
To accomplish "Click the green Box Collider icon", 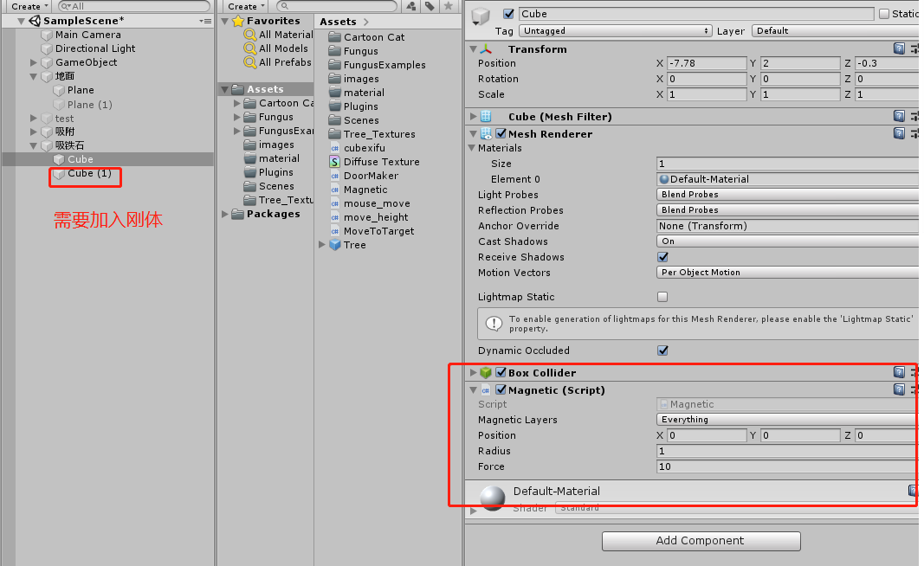I will [x=485, y=372].
